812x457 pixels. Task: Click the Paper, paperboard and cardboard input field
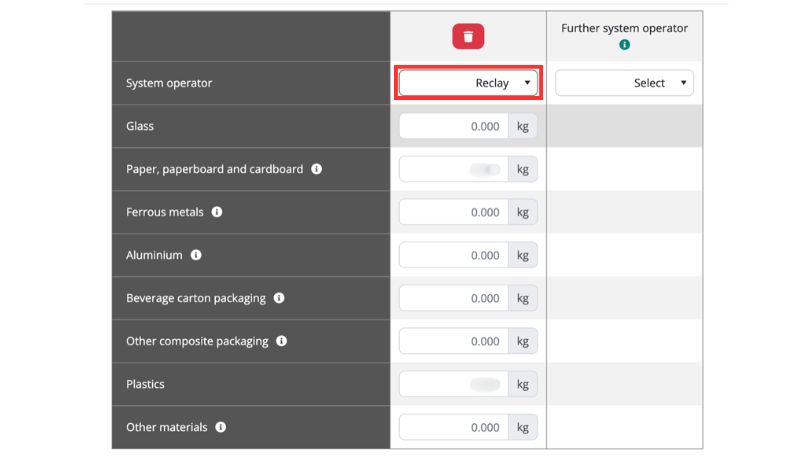[x=454, y=169]
